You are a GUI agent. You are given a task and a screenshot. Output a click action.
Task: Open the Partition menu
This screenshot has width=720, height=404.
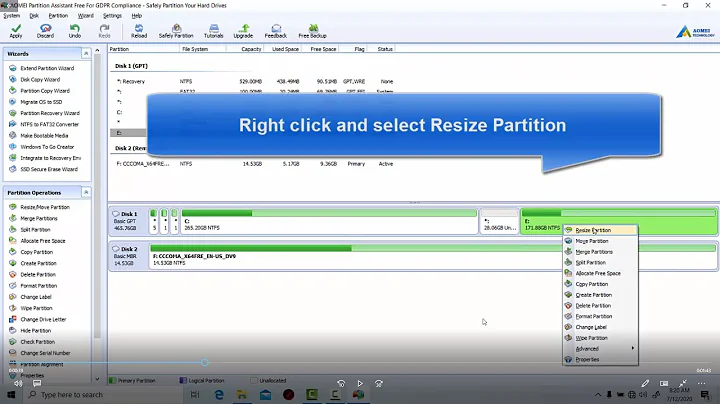58,16
